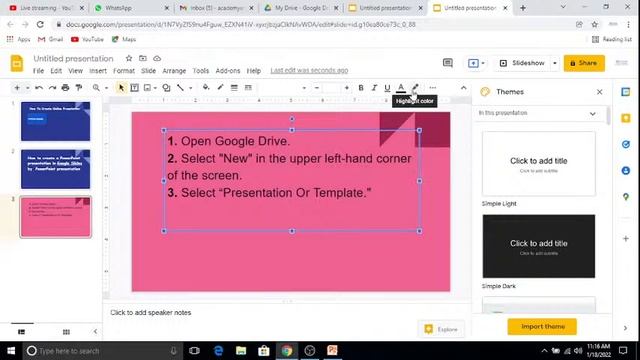Open the Help menu

253,71
